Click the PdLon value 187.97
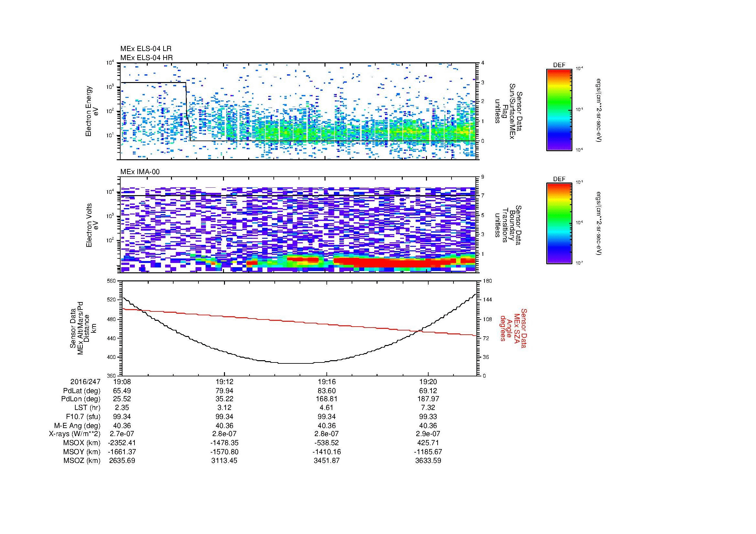756x534 pixels. 428,399
